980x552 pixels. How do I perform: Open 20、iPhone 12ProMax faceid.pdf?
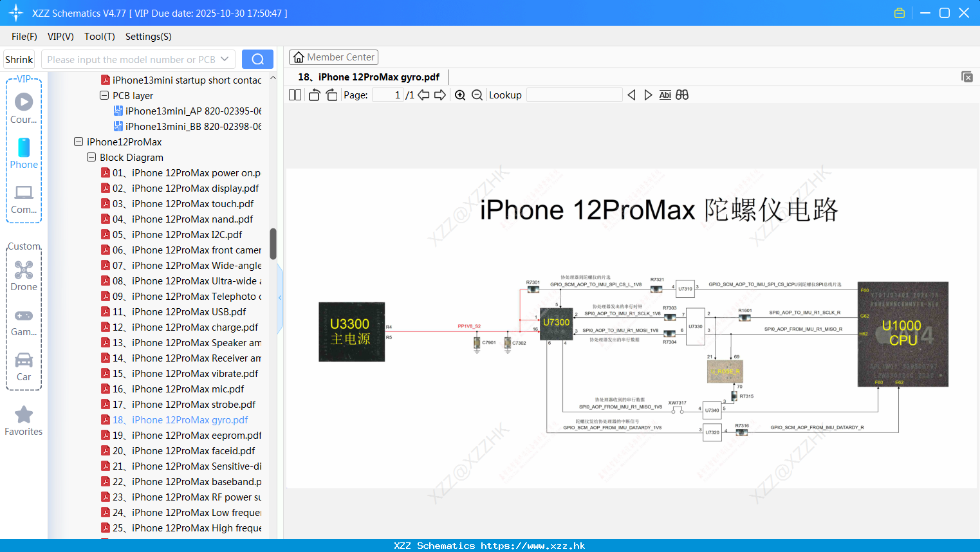point(178,450)
